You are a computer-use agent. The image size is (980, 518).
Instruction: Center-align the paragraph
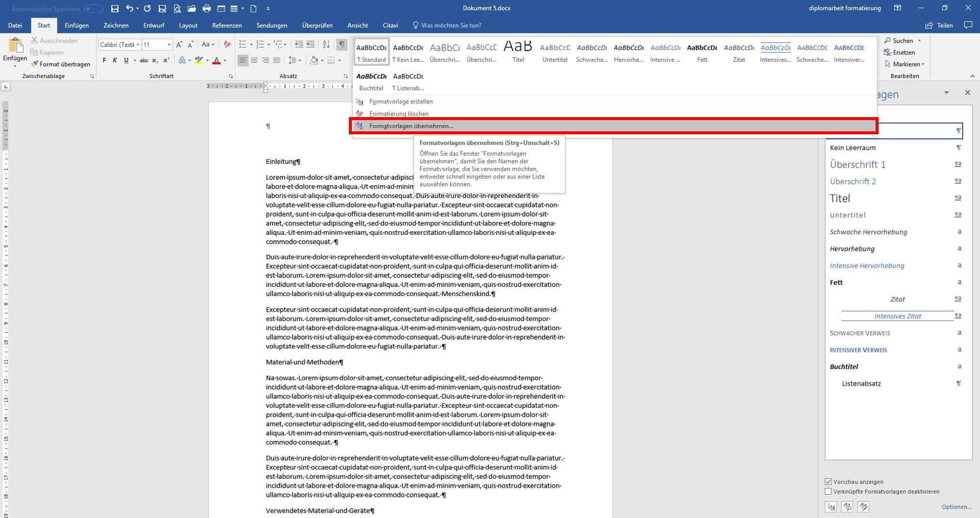[x=254, y=60]
